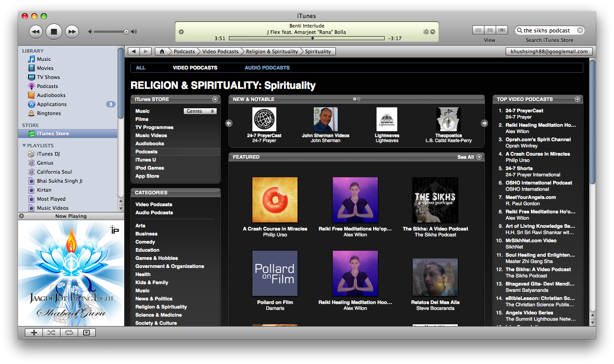Click the store Home icon in breadcrumb
Image resolution: width=614 pixels, height=364 pixels.
tap(162, 51)
